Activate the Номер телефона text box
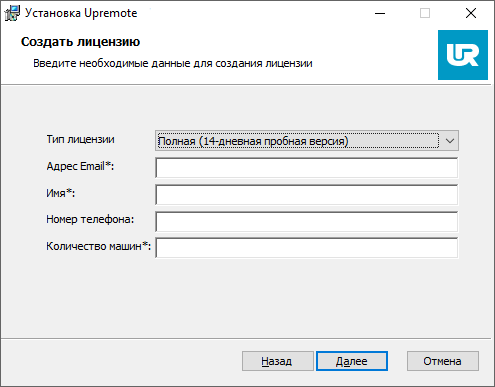The width and height of the screenshot is (495, 387). pos(307,221)
